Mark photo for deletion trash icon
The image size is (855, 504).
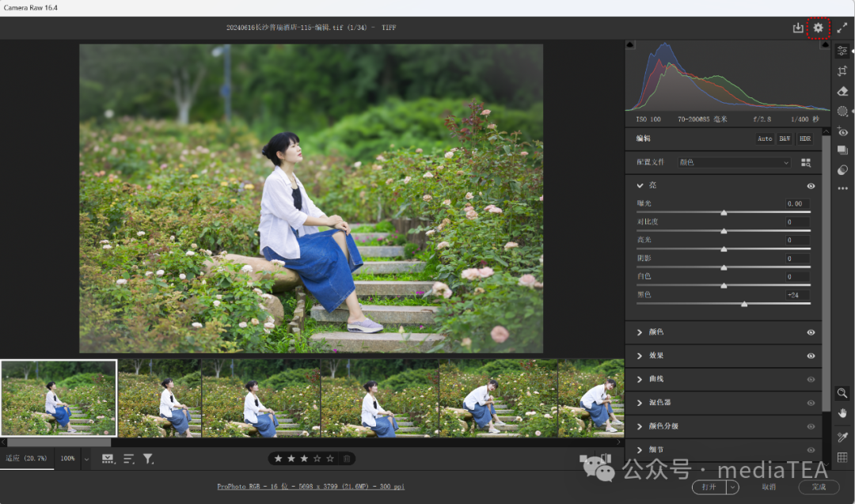pyautogui.click(x=347, y=459)
